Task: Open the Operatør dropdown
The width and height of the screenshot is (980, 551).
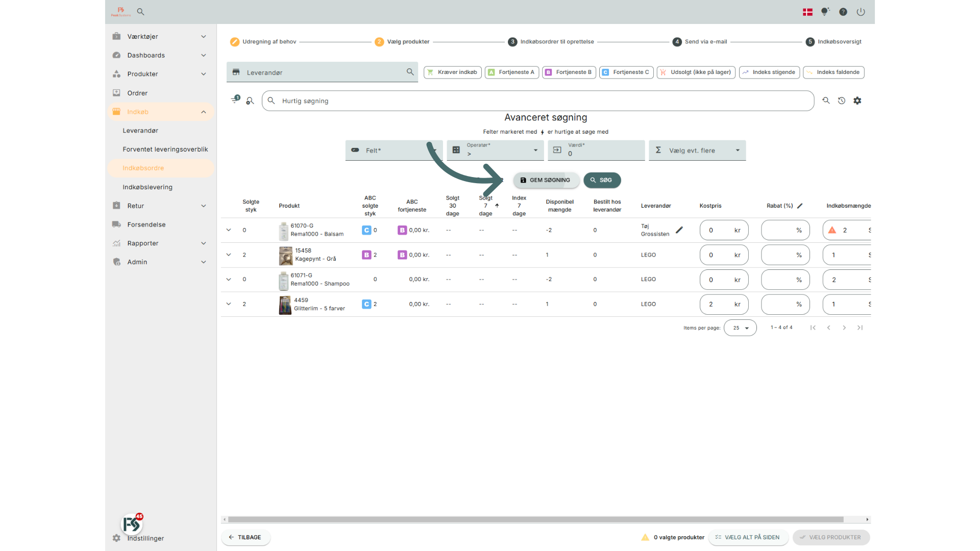Action: (x=495, y=150)
